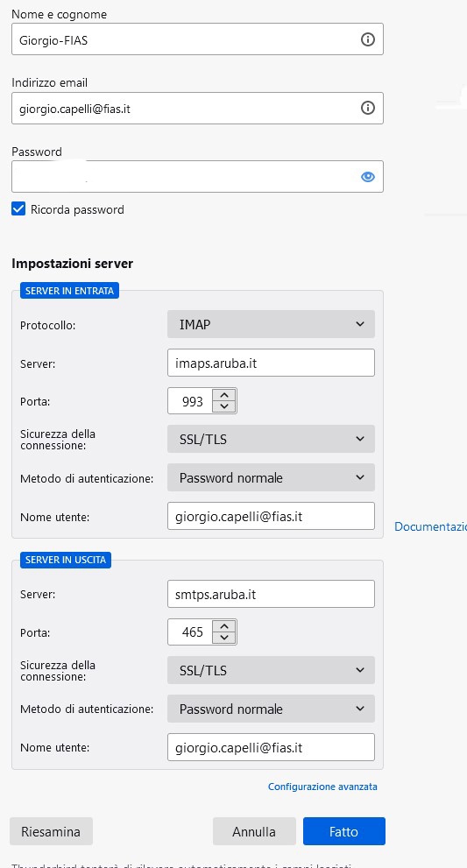
Task: Click the incoming server field imaps.aruba.it
Action: tap(271, 363)
